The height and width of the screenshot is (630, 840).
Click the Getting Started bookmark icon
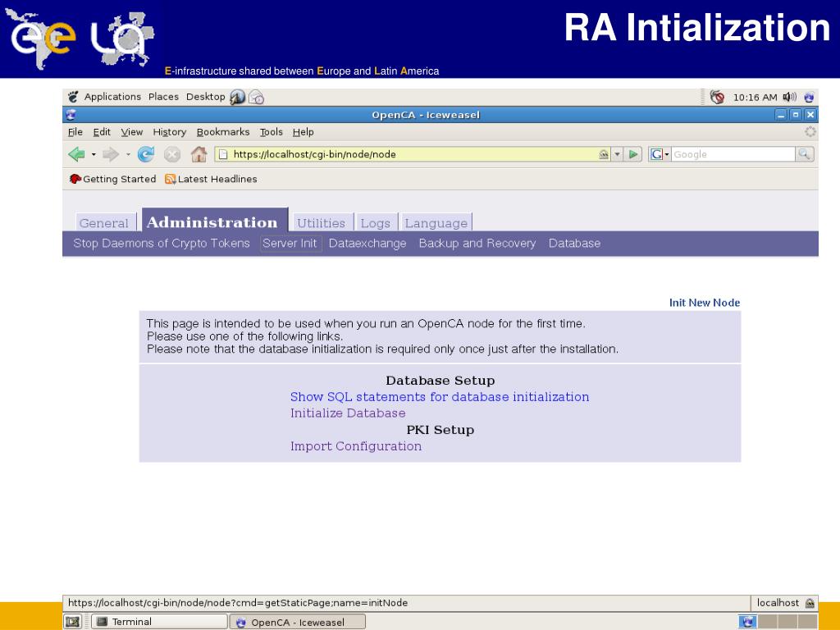[x=75, y=179]
